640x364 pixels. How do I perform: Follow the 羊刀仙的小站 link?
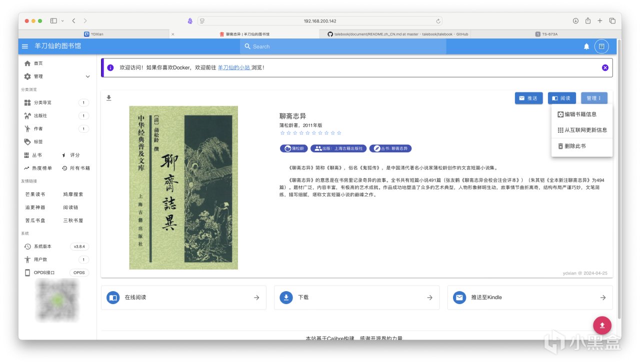233,67
